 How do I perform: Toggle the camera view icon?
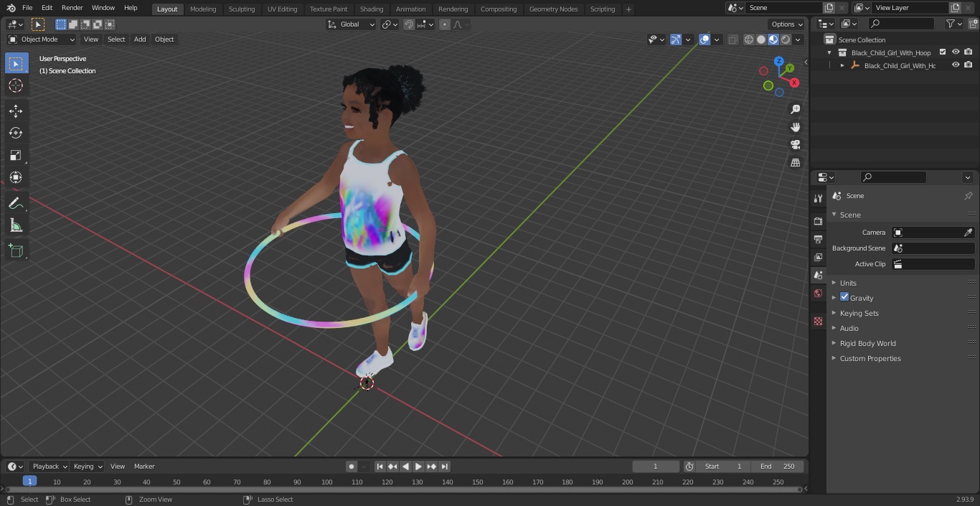(x=795, y=144)
